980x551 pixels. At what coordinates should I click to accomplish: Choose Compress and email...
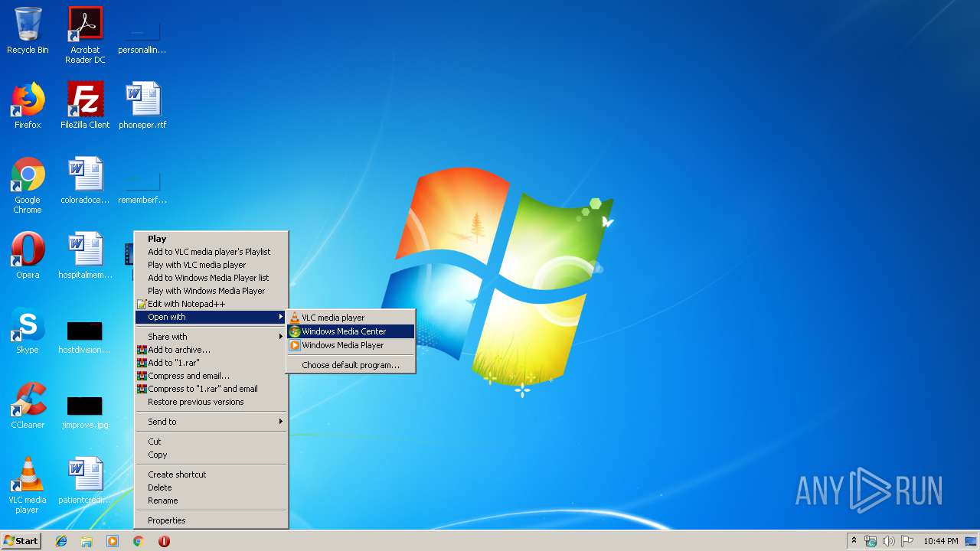coord(211,376)
